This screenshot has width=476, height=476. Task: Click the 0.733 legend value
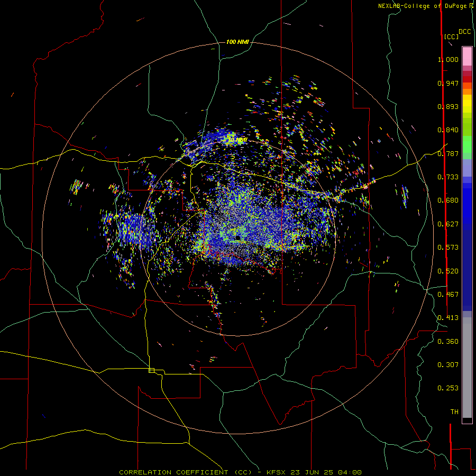pyautogui.click(x=448, y=177)
